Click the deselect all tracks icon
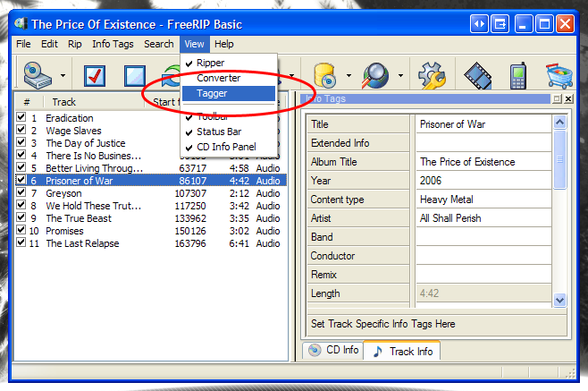Screen dimensions: 588x391 click(x=135, y=75)
